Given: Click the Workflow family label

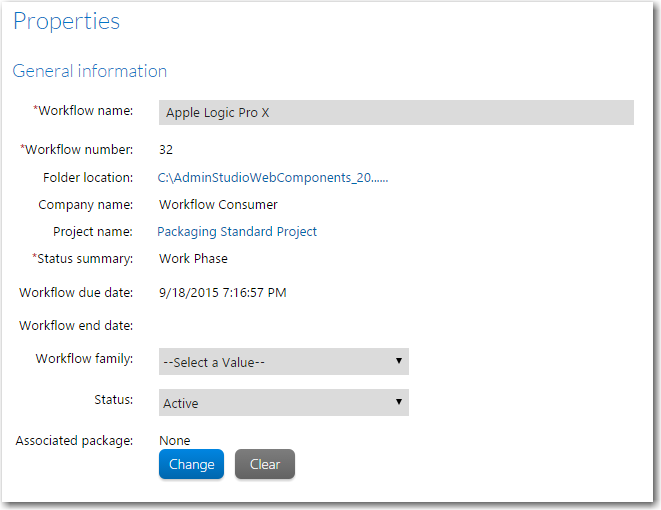Looking at the screenshot, I should point(84,358).
